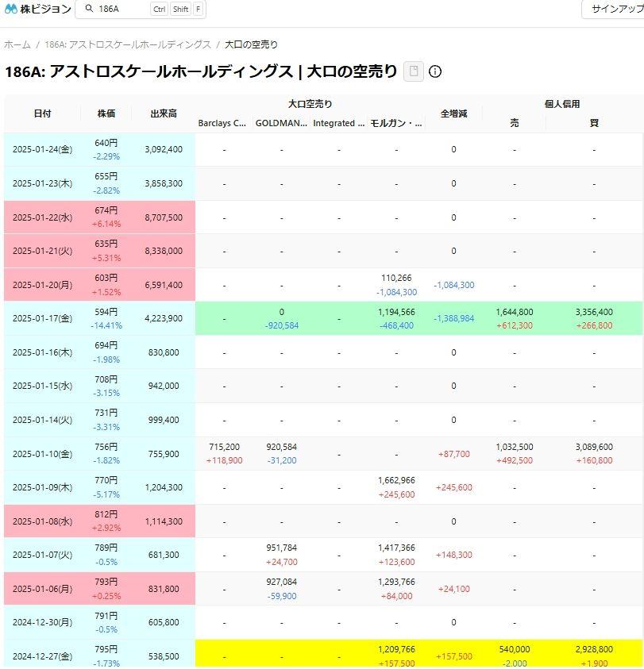Screen dimensions: 644x669
Task: Select the モルガン・... column header
Action: point(396,123)
